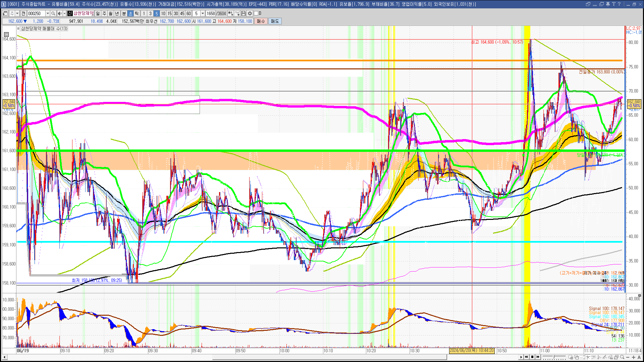Click the 매수 buy button
The height and width of the screenshot is (362, 644).
pos(261,21)
